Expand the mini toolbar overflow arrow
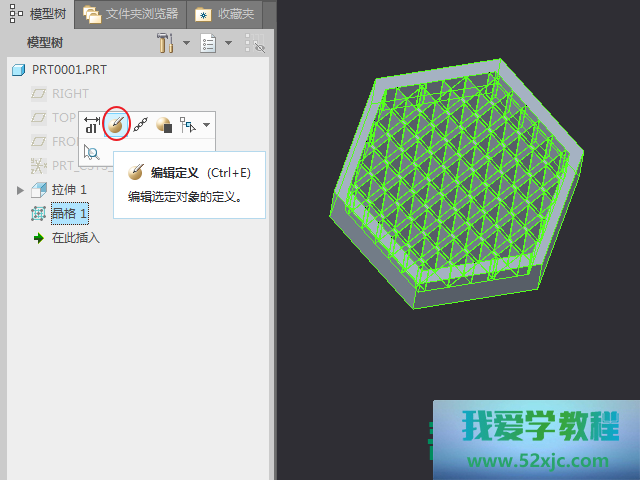Screen dimensions: 640x480 (x=206, y=125)
